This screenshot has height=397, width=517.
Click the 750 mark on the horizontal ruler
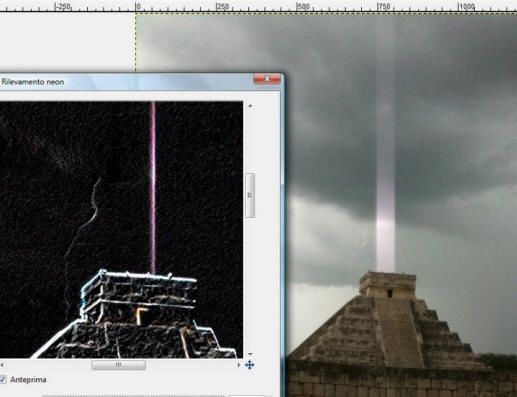(383, 6)
